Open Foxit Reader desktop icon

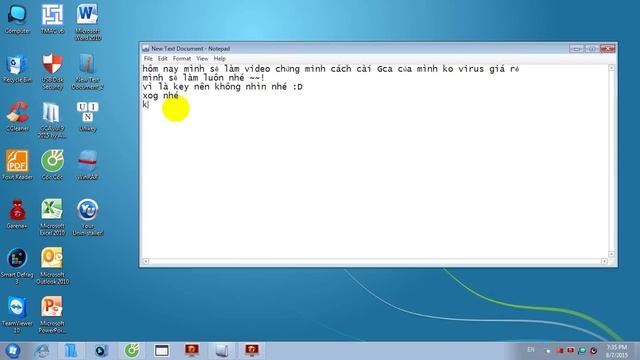(x=17, y=165)
